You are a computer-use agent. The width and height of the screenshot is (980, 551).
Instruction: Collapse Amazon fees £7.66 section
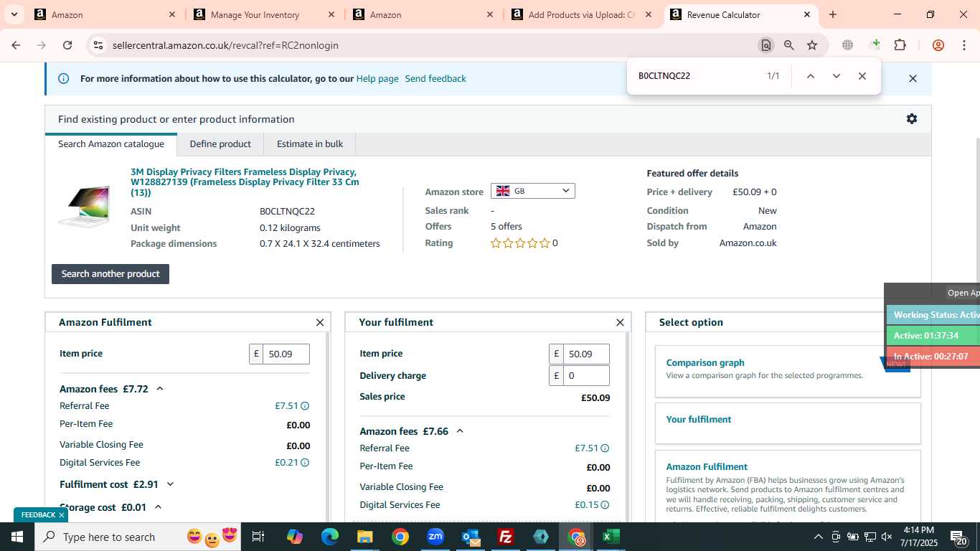point(460,431)
